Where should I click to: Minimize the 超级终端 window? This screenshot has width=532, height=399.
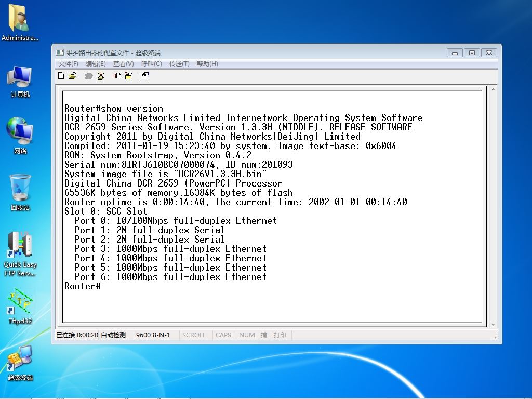455,52
